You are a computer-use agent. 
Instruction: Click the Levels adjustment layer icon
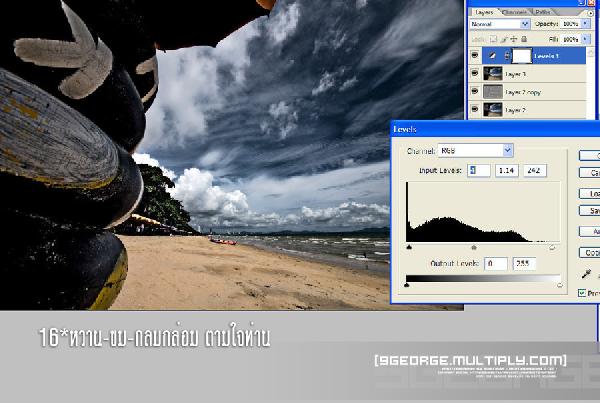pos(492,56)
